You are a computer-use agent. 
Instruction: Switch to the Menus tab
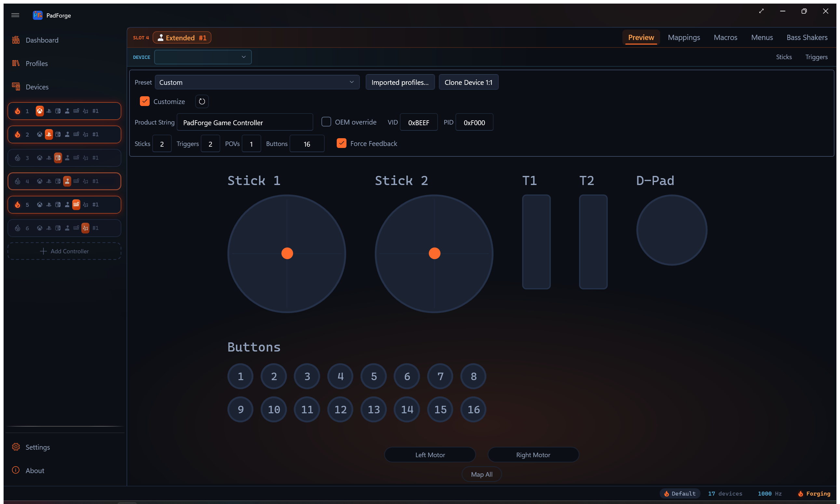click(762, 37)
